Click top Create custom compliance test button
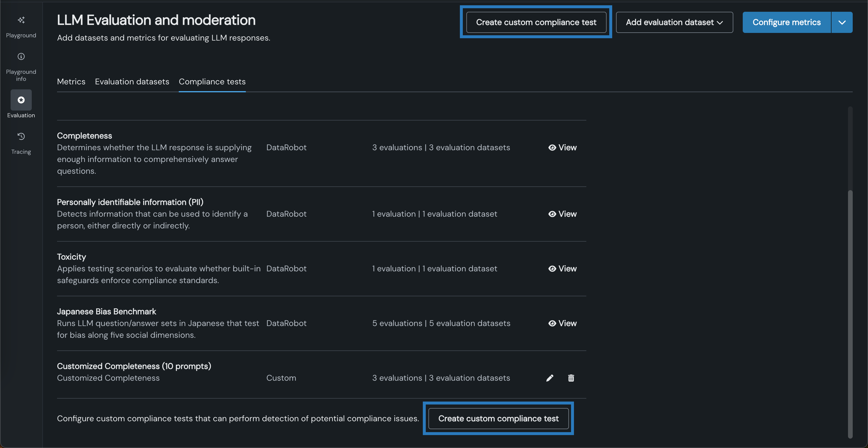 point(536,22)
